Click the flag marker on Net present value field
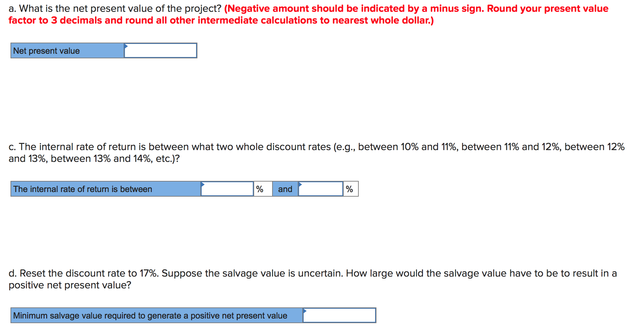644x331 pixels. (126, 46)
